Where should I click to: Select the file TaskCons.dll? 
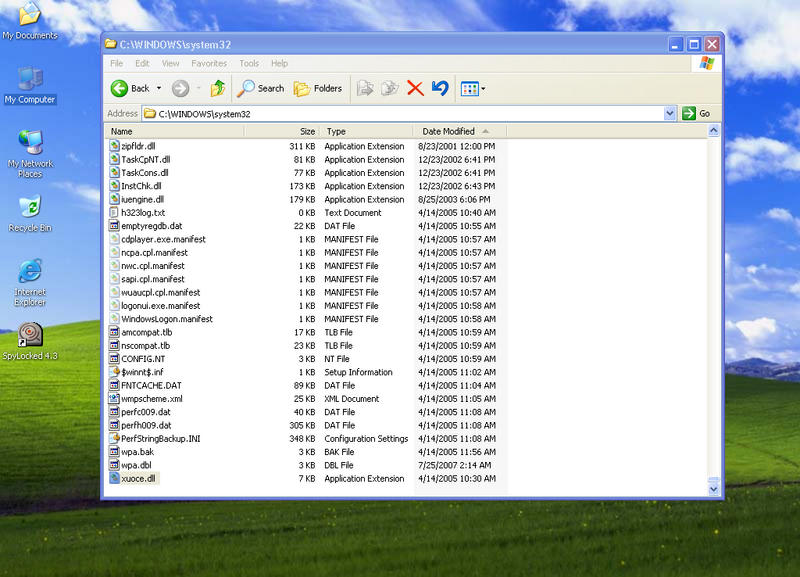tap(144, 172)
